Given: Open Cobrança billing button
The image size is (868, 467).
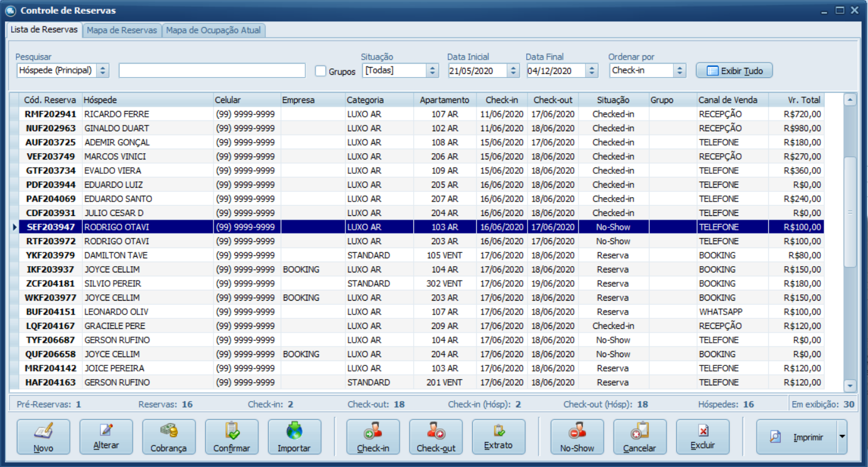Looking at the screenshot, I should tap(169, 437).
